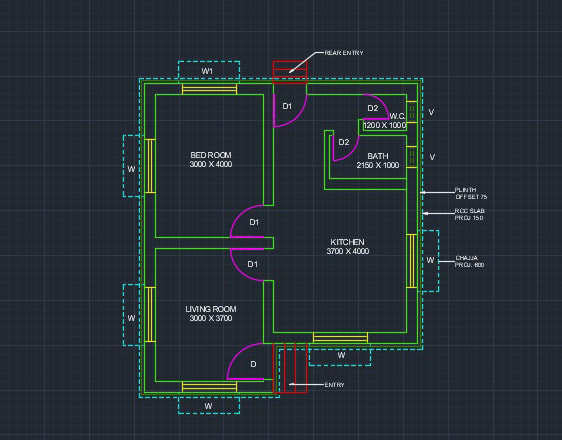This screenshot has width=562, height=440.
Task: Click W label left of living room
Action: tap(131, 318)
